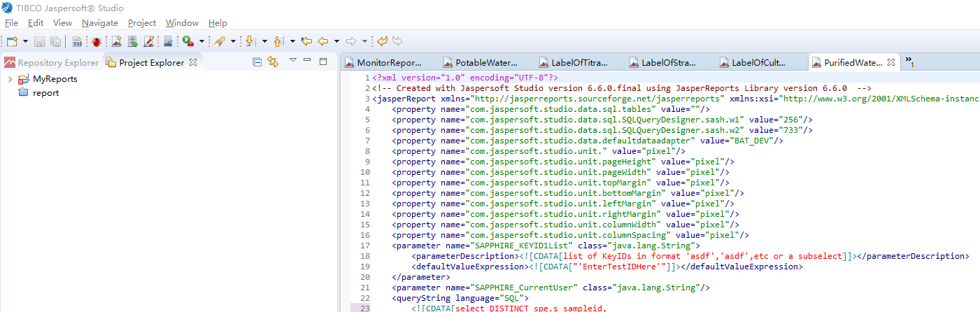Screen dimensions: 980x312
Task: Switch to the LabelOfTitra... editor tab
Action: [x=580, y=62]
